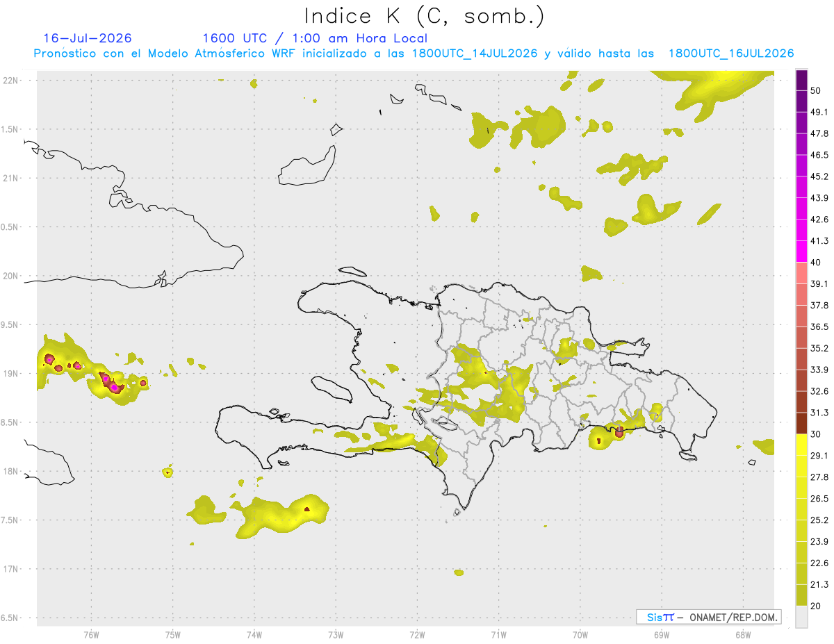834x644 pixels.
Task: Click the '74W' longitude label
Action: [x=254, y=635]
